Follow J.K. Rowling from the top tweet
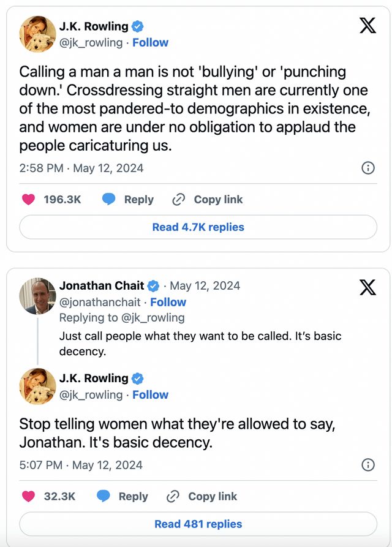 150,42
